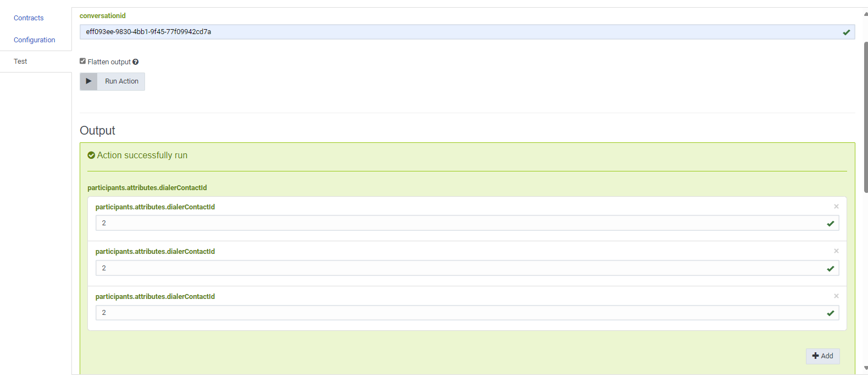Remove the first dialerContactId output entry
This screenshot has height=377, width=868.
836,207
